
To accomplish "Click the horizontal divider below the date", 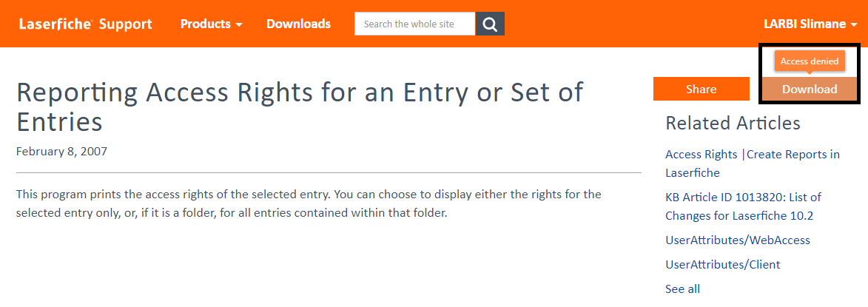I will coord(329,173).
